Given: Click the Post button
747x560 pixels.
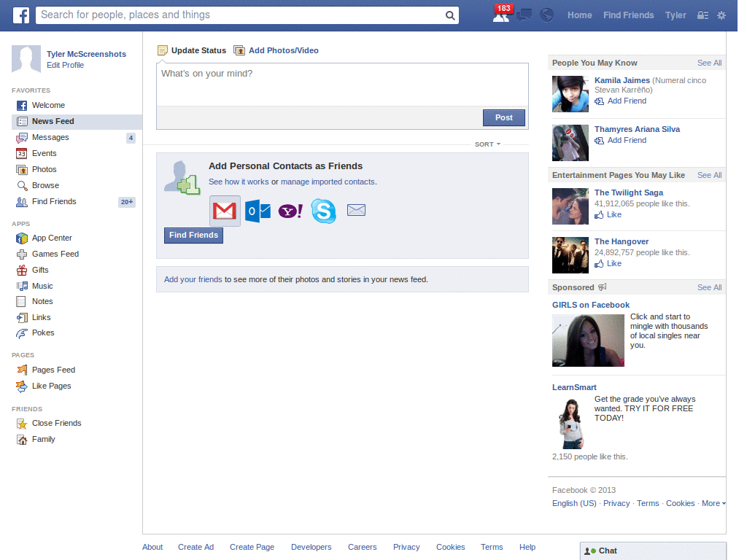Looking at the screenshot, I should point(504,117).
